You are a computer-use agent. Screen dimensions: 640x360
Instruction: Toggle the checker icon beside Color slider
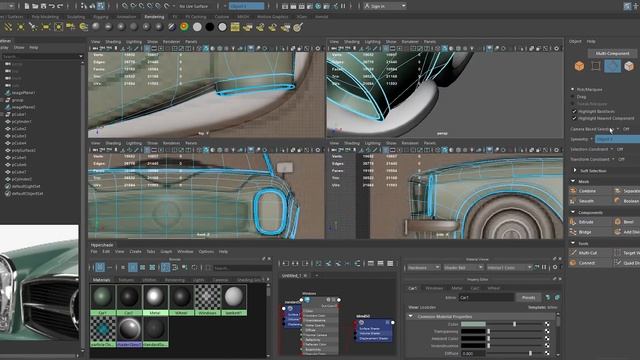pos(547,324)
